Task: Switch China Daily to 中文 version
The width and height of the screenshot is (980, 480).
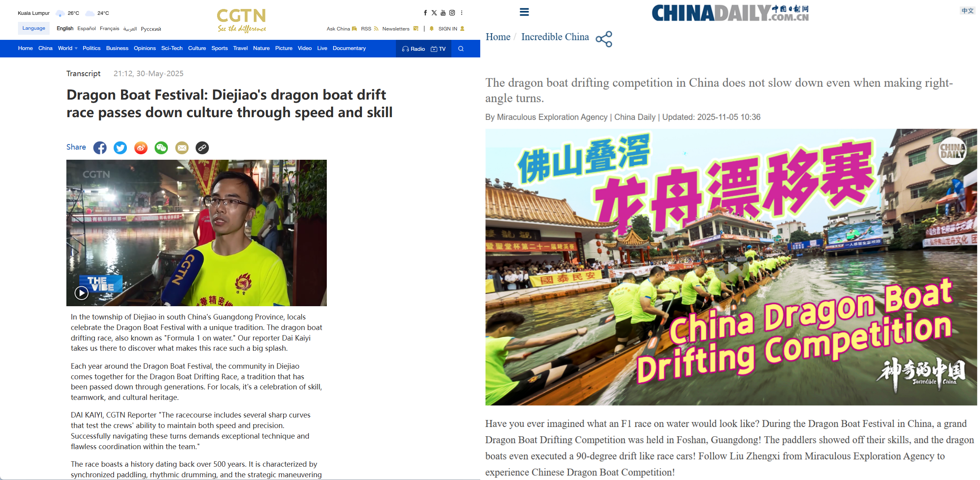Action: click(968, 11)
